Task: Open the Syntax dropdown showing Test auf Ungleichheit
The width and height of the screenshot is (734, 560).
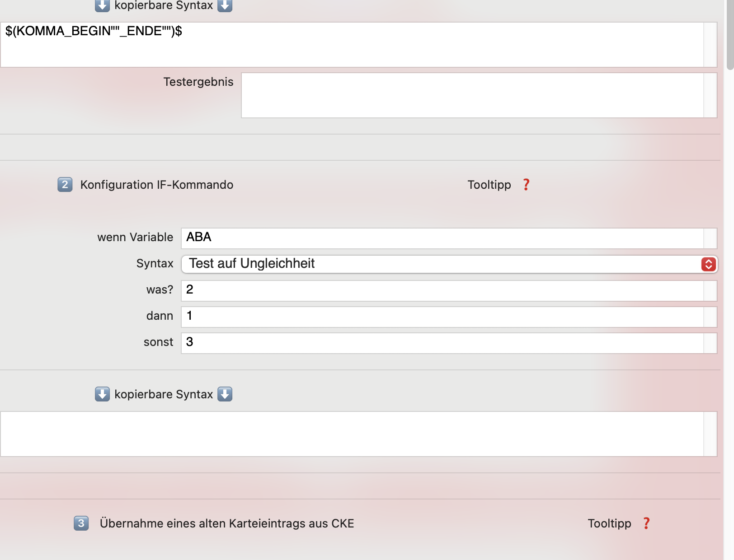Action: tap(449, 264)
